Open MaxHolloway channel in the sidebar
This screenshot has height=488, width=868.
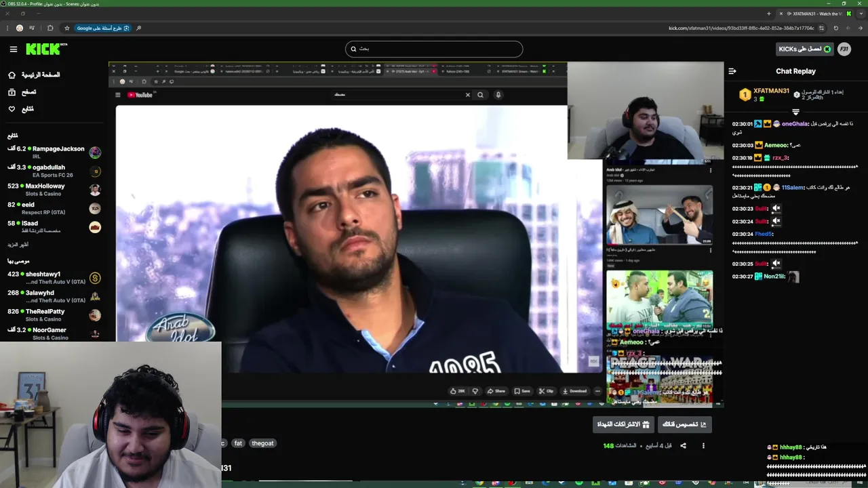pyautogui.click(x=54, y=190)
